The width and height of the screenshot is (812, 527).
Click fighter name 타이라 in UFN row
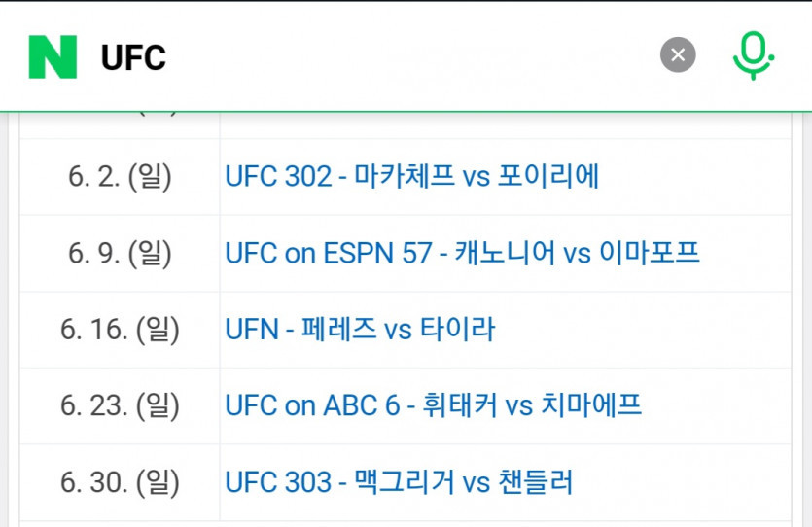(x=457, y=329)
